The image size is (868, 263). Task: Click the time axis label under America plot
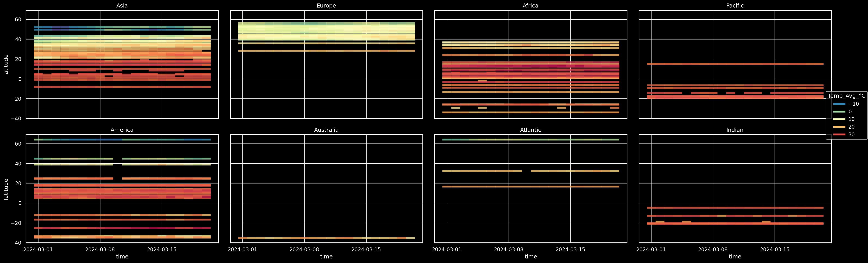[122, 257]
